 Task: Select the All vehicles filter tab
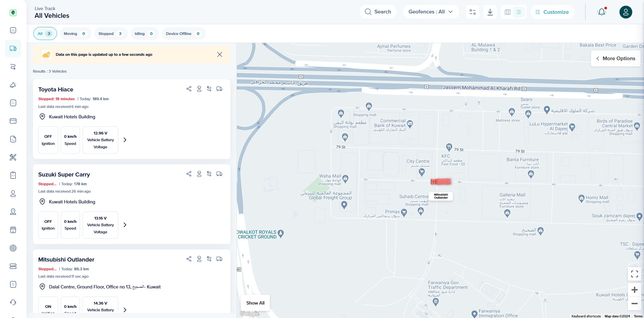click(45, 34)
